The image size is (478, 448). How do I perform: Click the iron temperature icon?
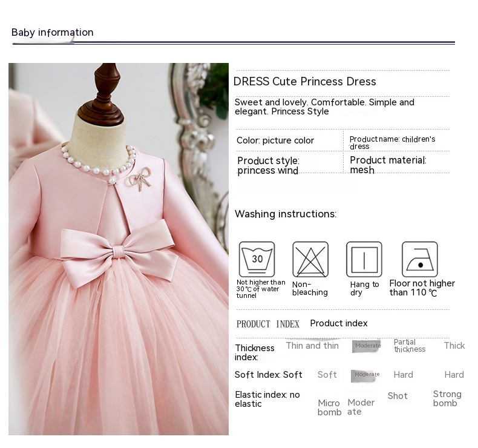point(419,259)
